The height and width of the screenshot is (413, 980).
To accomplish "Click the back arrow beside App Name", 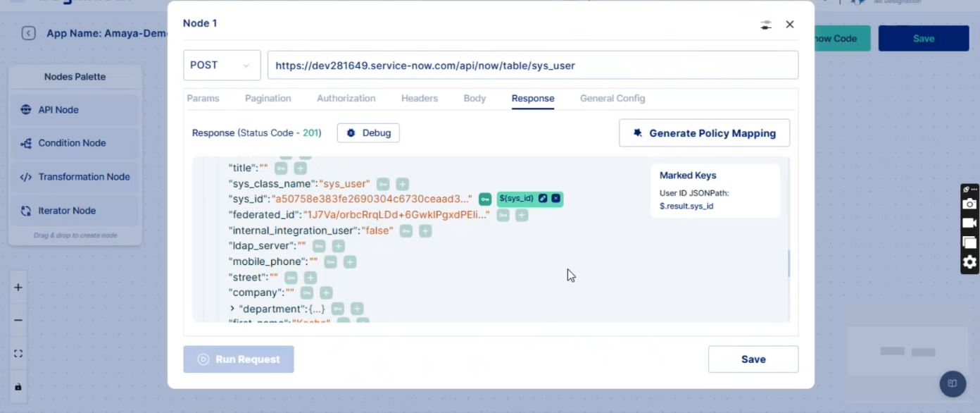I will coord(28,33).
